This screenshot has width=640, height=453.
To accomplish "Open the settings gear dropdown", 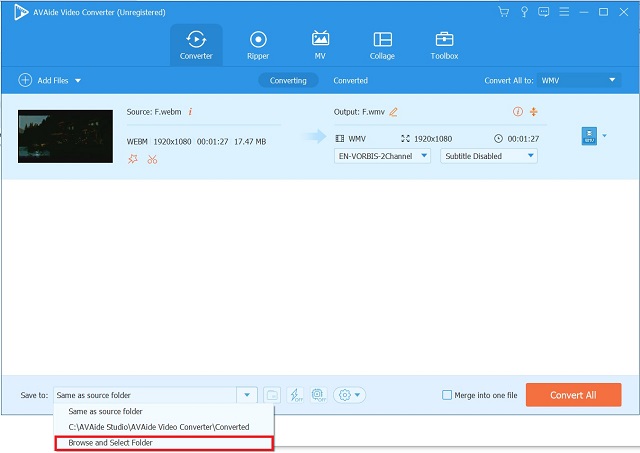I will tap(349, 395).
